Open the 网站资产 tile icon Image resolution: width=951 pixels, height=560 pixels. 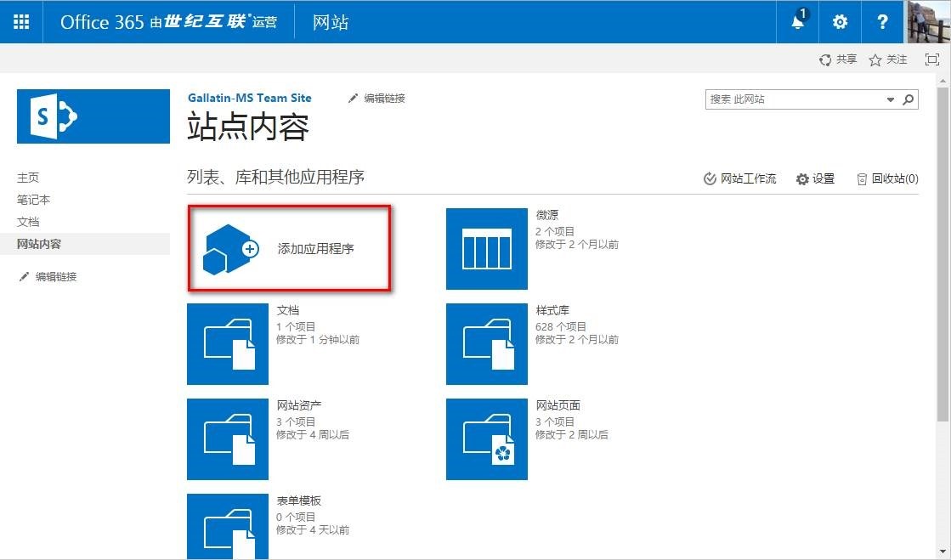pos(228,439)
